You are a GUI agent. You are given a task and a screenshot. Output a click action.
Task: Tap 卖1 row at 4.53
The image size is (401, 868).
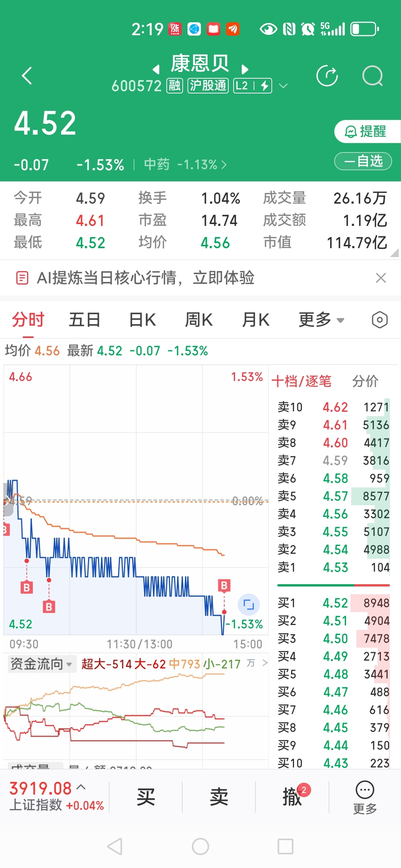333,567
